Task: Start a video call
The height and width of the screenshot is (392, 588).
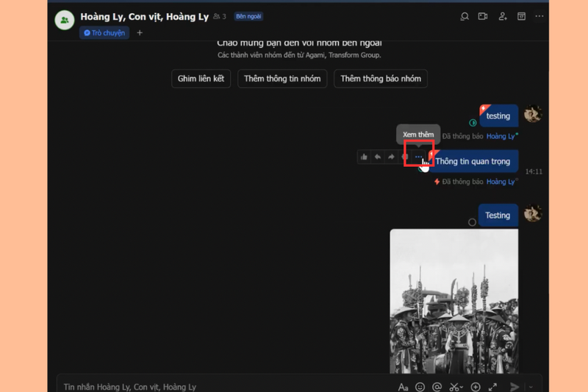Action: click(483, 16)
